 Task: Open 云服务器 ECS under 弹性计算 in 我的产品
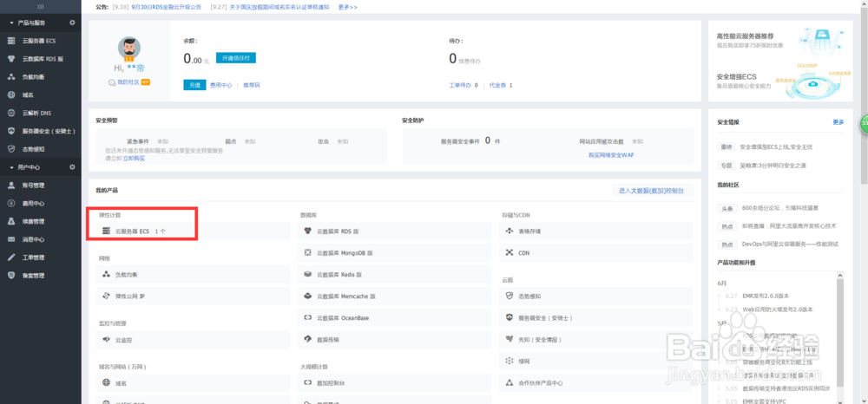[x=193, y=231]
